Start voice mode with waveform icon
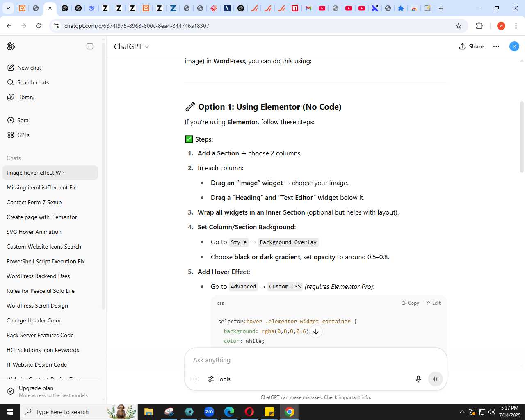This screenshot has height=420, width=525. (x=436, y=379)
